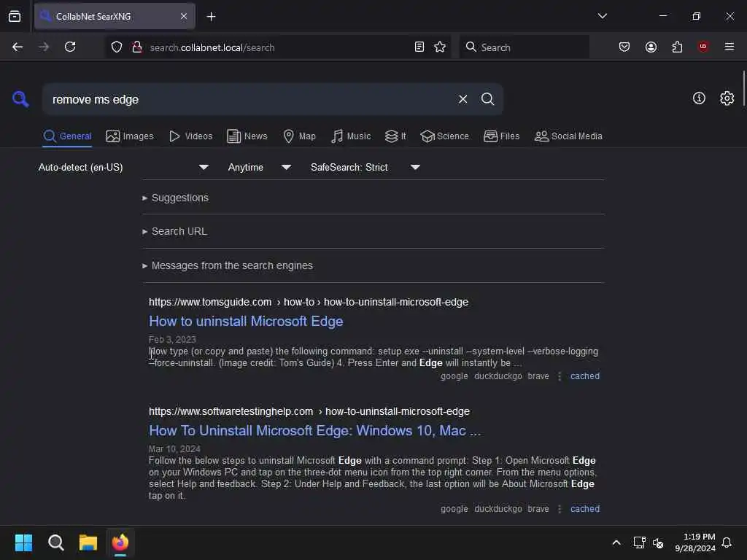747x560 pixels.
Task: Select the General search category tab
Action: click(67, 136)
